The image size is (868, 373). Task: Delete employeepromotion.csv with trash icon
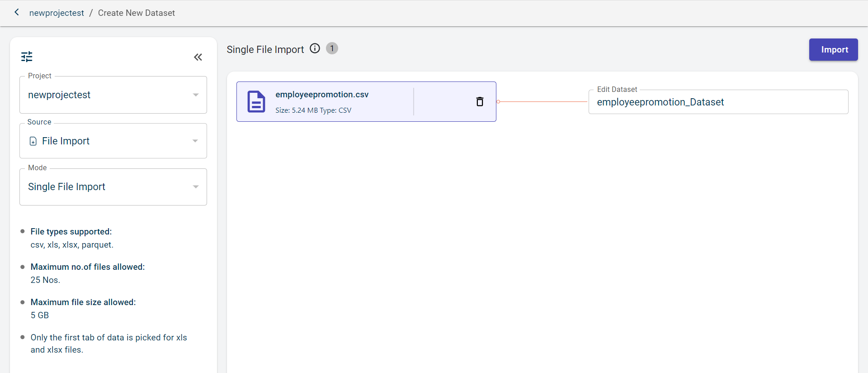[x=480, y=101]
